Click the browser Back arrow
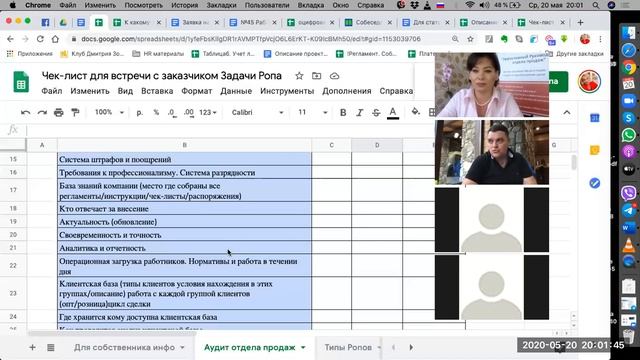640x360 pixels. tap(10, 39)
